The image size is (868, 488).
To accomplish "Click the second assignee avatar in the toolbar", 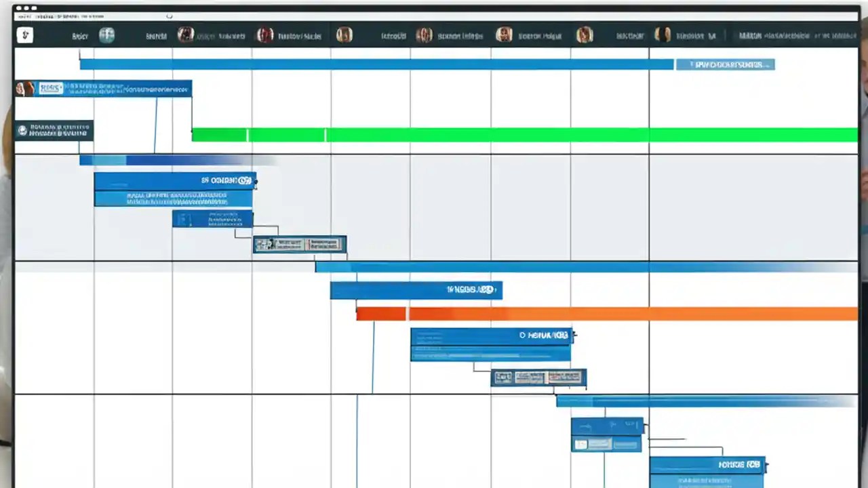I will pyautogui.click(x=264, y=35).
